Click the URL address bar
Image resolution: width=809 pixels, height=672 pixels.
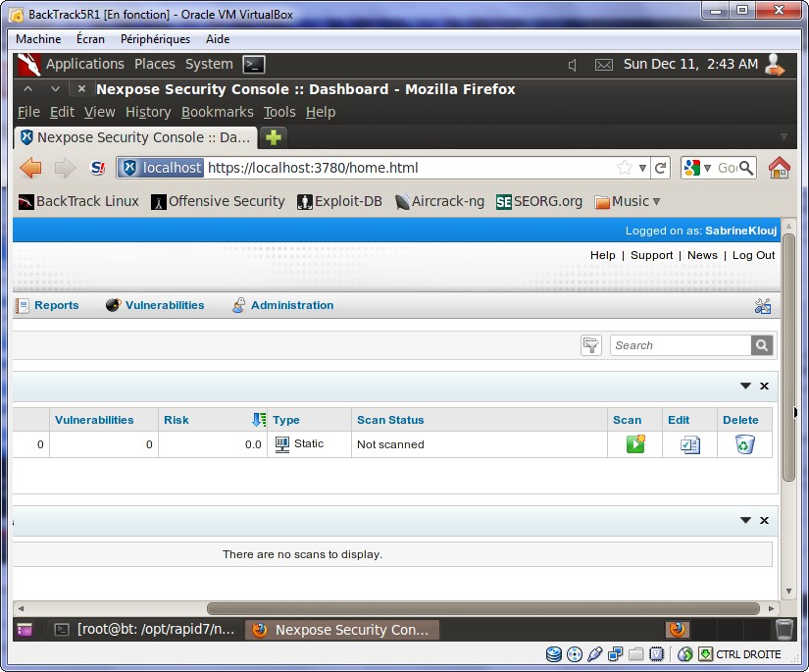410,168
